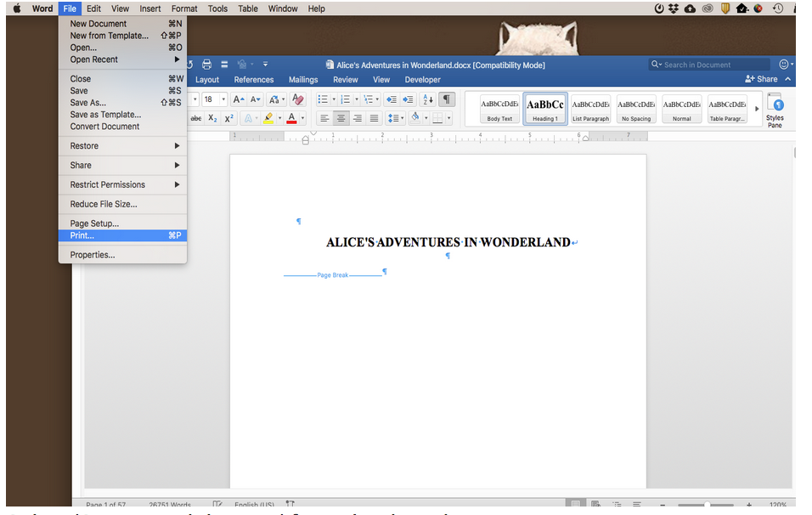Expand the styles gallery arrow

point(757,109)
